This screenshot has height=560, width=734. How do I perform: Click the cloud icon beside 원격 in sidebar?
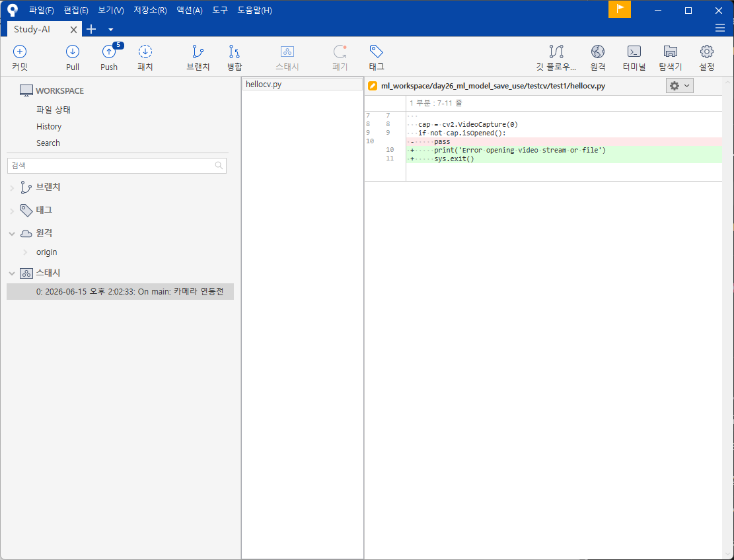[x=26, y=234]
